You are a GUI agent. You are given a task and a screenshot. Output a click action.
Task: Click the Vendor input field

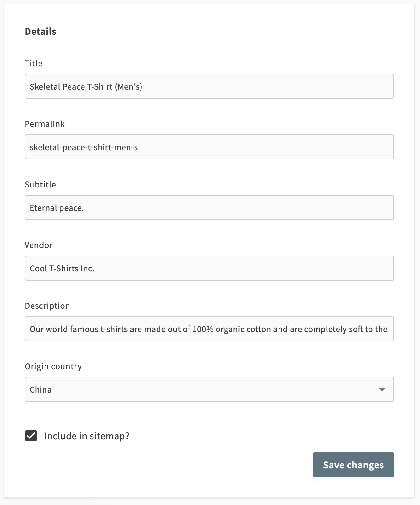click(x=209, y=268)
